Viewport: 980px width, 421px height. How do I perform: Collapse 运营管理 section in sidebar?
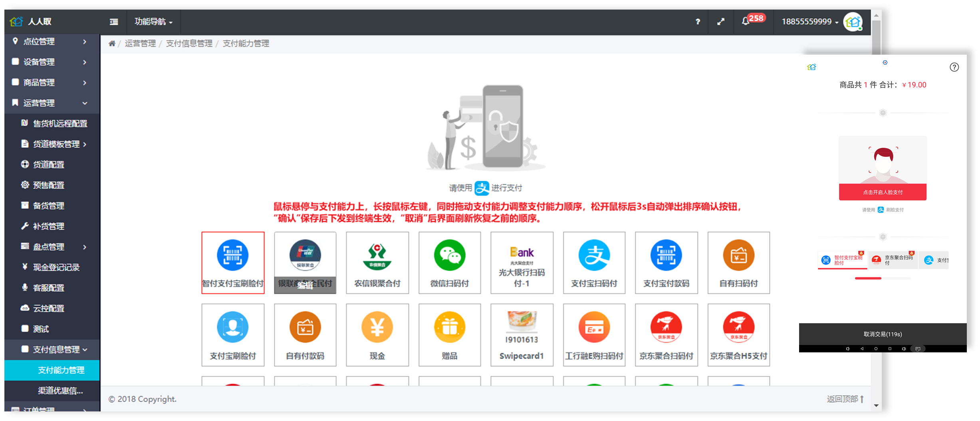point(52,103)
